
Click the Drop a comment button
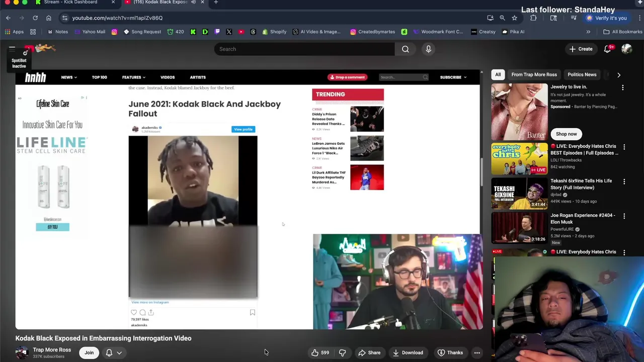347,77
